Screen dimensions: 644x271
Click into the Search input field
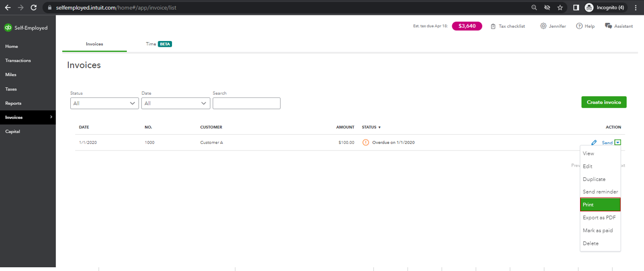247,103
